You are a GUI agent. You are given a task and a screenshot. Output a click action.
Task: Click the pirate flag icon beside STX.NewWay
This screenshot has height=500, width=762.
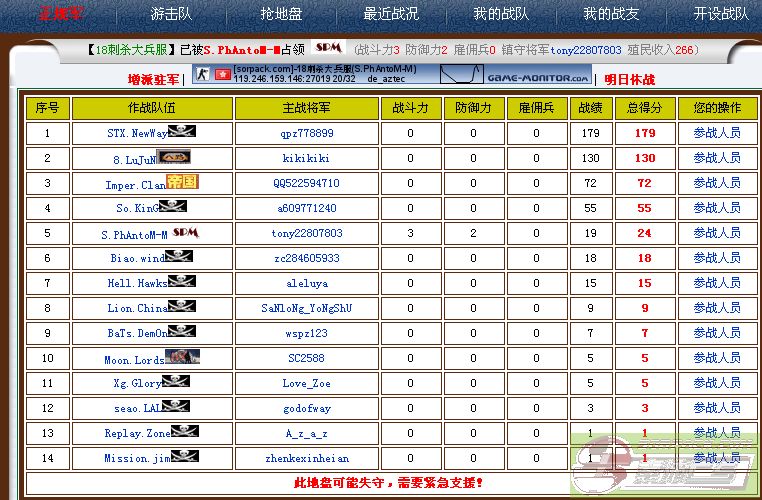tap(182, 131)
